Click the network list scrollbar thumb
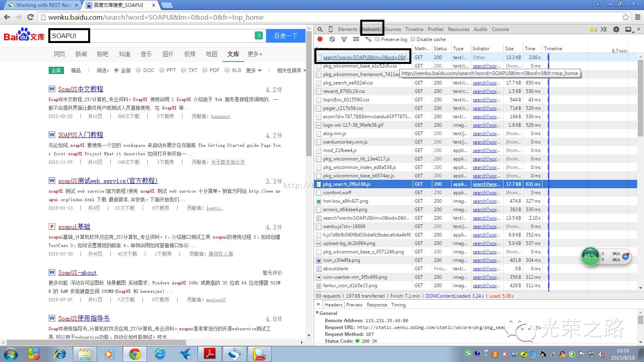Screen dimensions: 644x362 (x=640, y=99)
